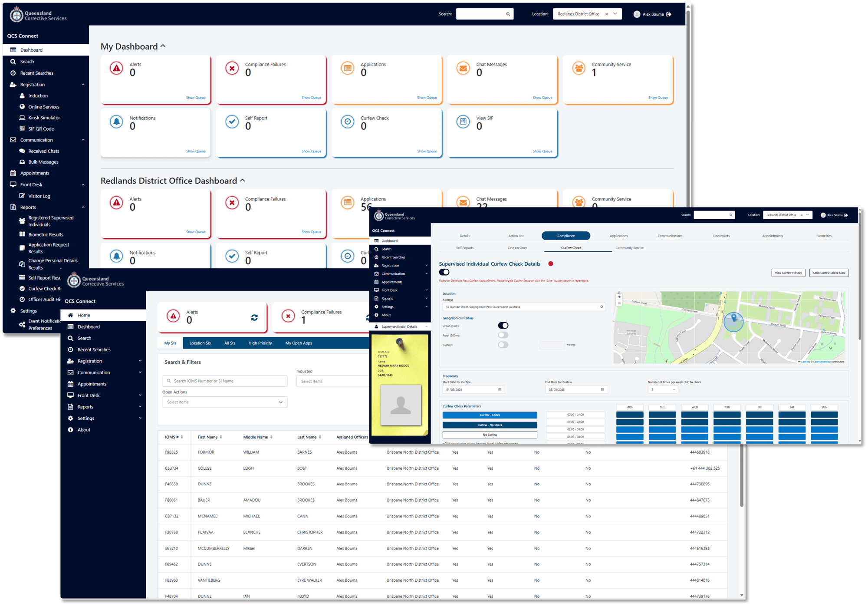Click Notifications bell icon in My Dashboard
Image resolution: width=868 pixels, height=606 pixels.
(116, 122)
